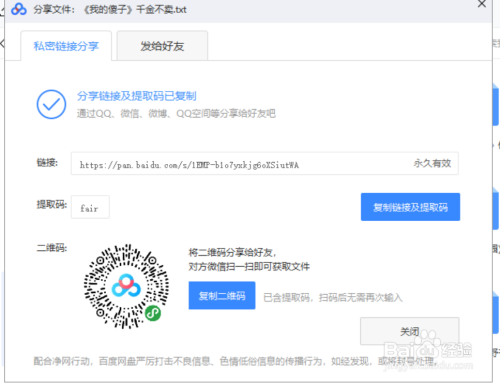Click the 链接 label

pyautogui.click(x=47, y=163)
